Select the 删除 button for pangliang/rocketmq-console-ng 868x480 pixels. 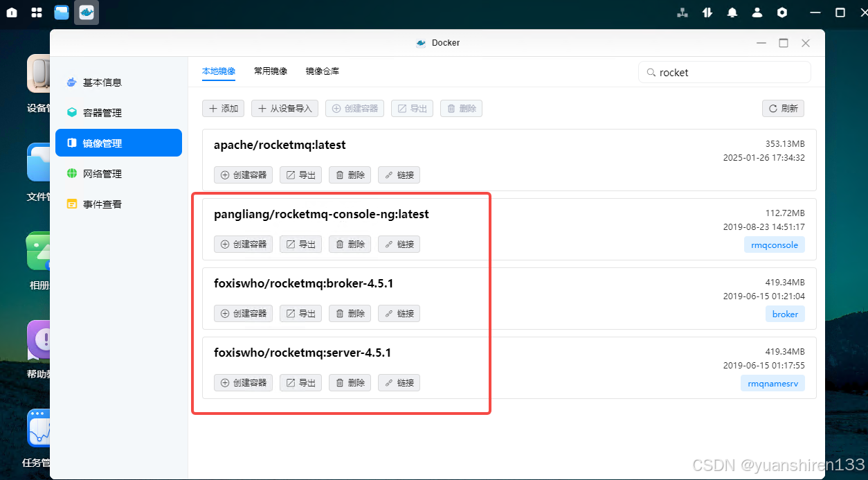click(x=350, y=244)
